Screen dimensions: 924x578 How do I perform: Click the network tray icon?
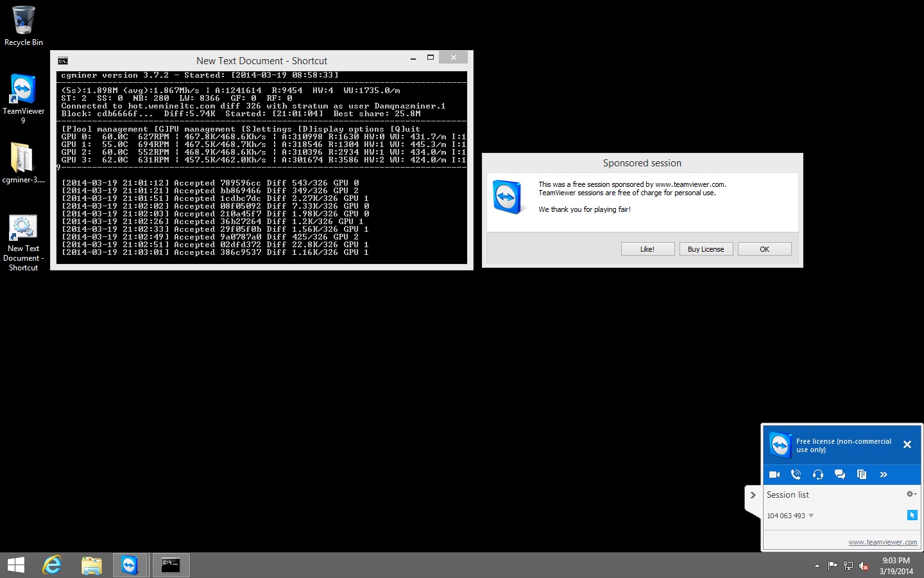(x=848, y=566)
